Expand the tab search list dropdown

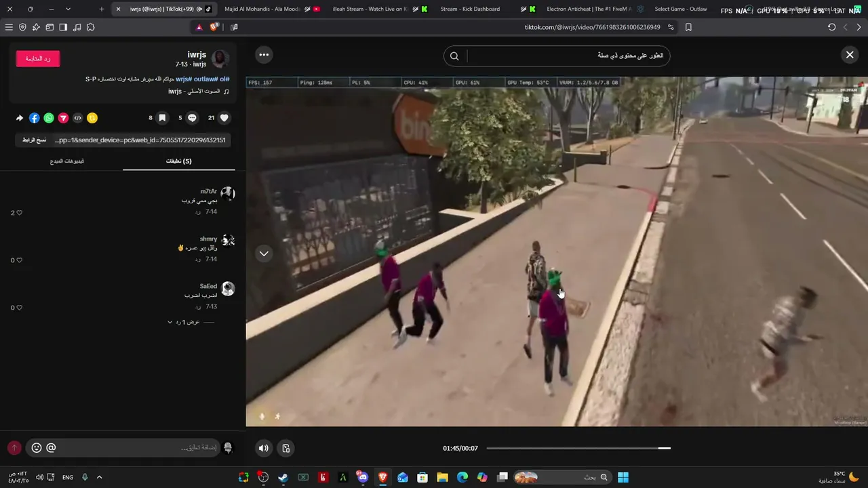click(x=68, y=9)
